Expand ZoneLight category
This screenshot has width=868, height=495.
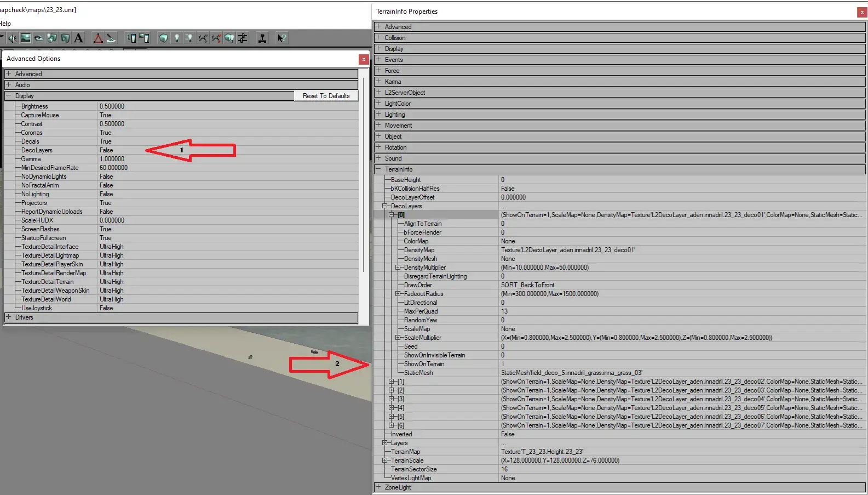point(378,487)
